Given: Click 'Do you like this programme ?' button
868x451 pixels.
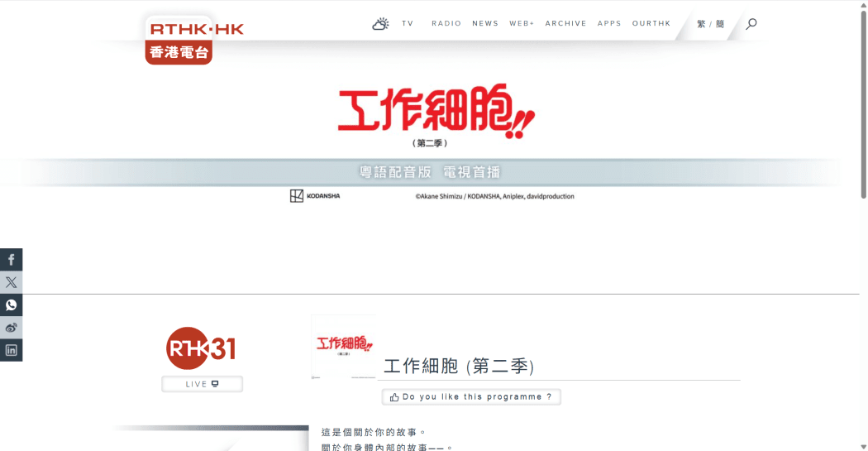Looking at the screenshot, I should click(471, 396).
